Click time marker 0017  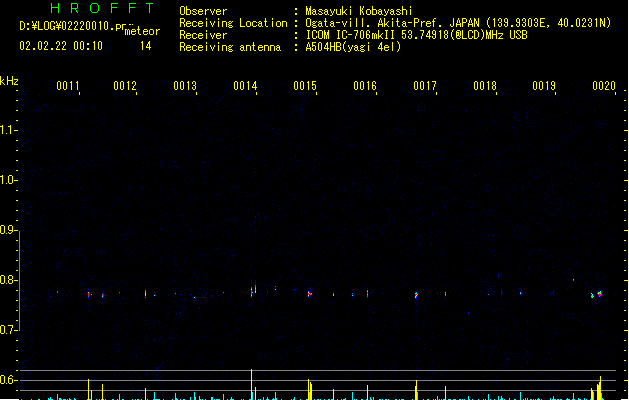[425, 86]
